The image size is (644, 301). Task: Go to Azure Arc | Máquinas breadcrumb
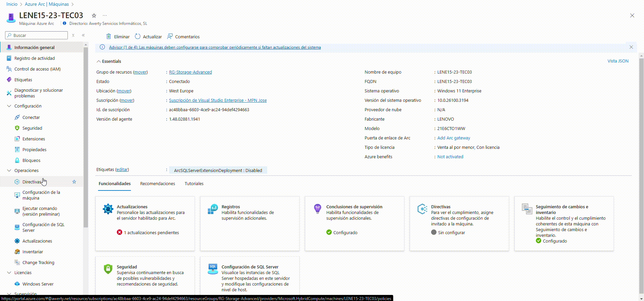click(x=47, y=4)
